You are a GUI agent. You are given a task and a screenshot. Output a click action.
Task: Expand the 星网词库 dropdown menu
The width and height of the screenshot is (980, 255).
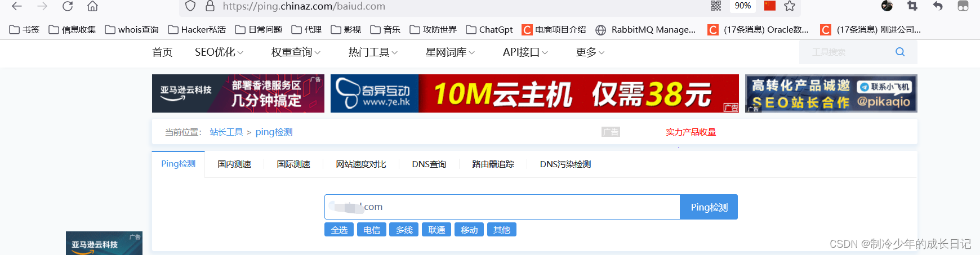tap(450, 52)
